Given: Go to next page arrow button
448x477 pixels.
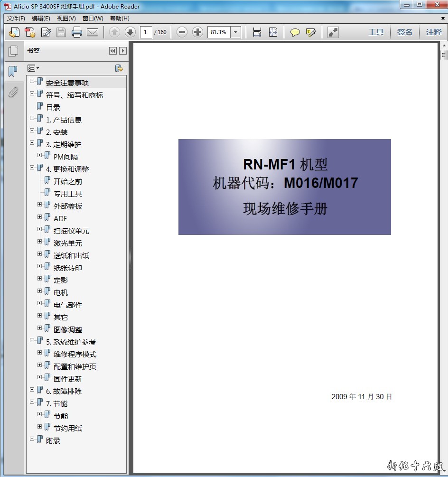Looking at the screenshot, I should [x=130, y=32].
